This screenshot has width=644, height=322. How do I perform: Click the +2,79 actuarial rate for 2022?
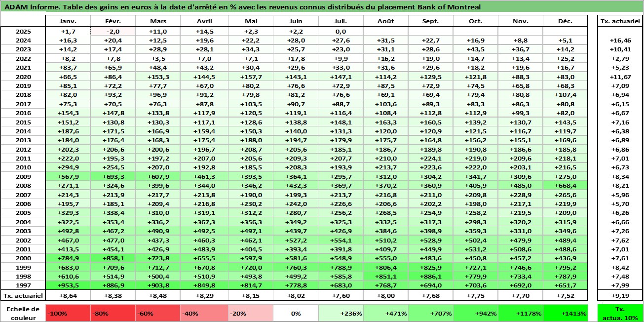[620, 58]
